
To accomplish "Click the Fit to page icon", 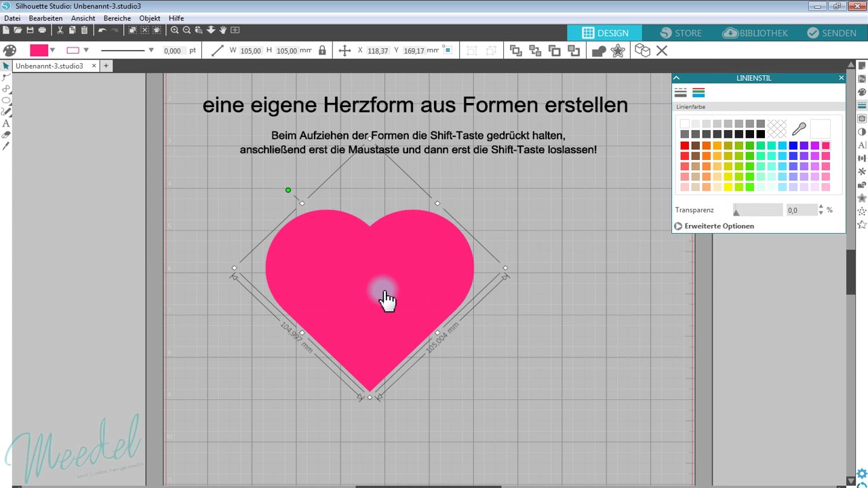I will click(x=235, y=30).
